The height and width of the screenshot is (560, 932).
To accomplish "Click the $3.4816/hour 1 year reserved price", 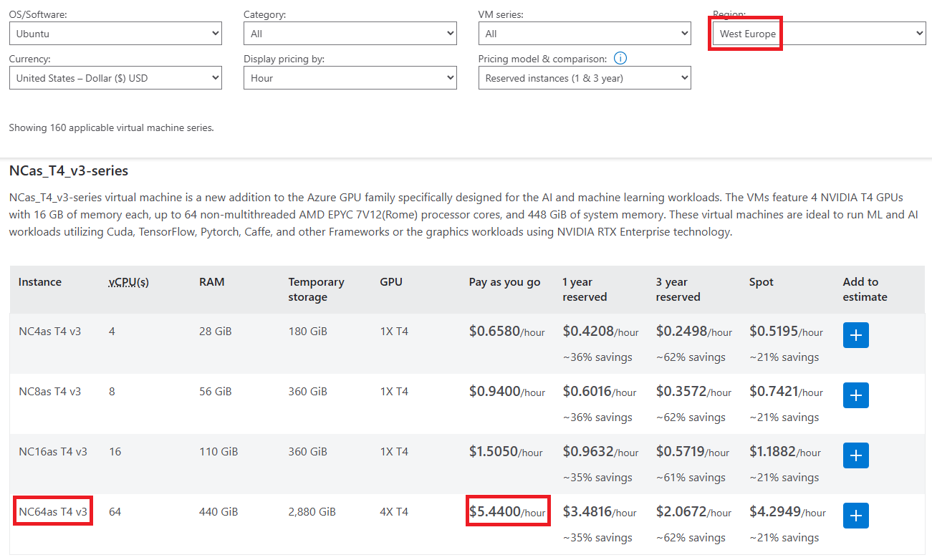I will pyautogui.click(x=600, y=512).
